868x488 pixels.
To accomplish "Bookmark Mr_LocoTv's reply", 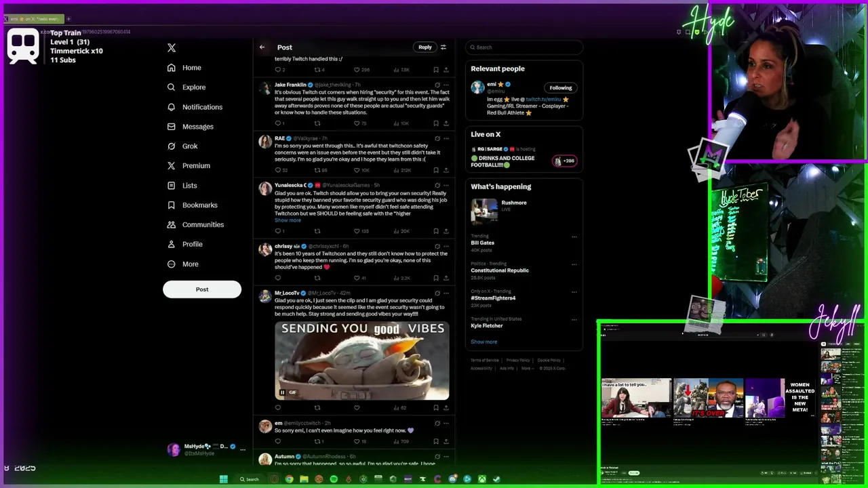I will tap(435, 407).
